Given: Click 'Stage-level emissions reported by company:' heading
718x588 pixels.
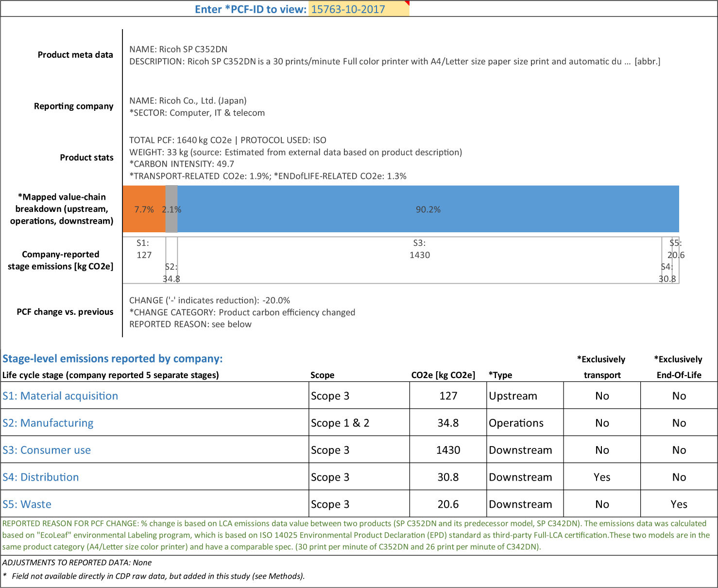Looking at the screenshot, I should (x=113, y=359).
